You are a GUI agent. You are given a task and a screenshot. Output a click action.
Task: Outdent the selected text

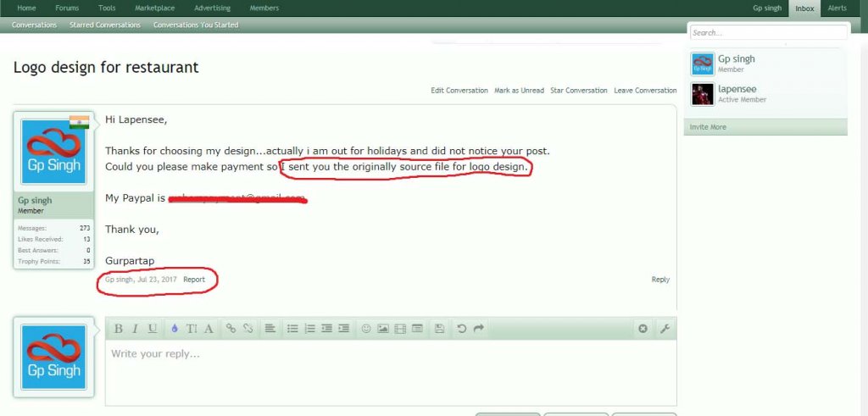[326, 329]
